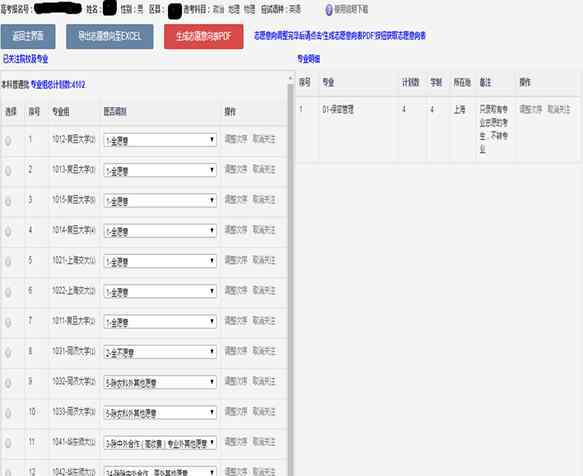Click 调整次序 link in row 3
Screen dimensions: 583x476
pyautogui.click(x=236, y=200)
